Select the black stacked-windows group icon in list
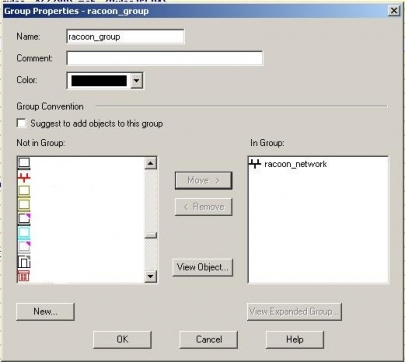The image size is (405, 362). 24,262
